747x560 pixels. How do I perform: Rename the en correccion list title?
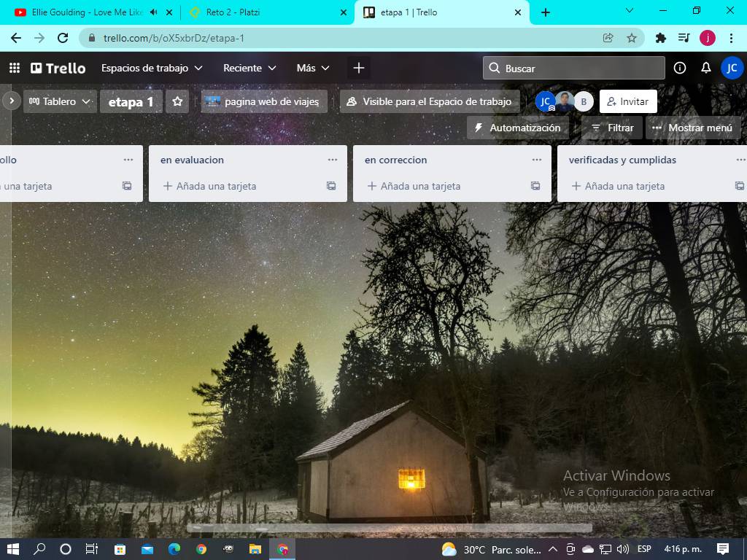(x=396, y=160)
